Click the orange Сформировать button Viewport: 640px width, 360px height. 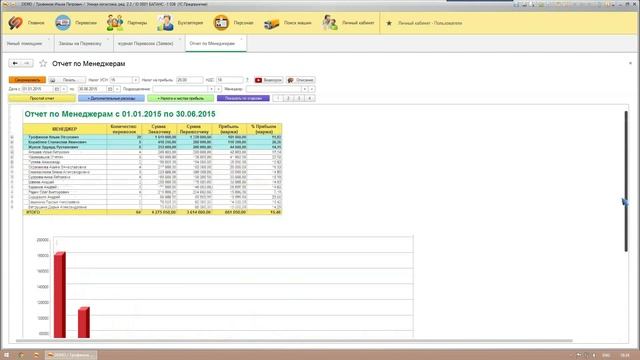click(x=27, y=80)
